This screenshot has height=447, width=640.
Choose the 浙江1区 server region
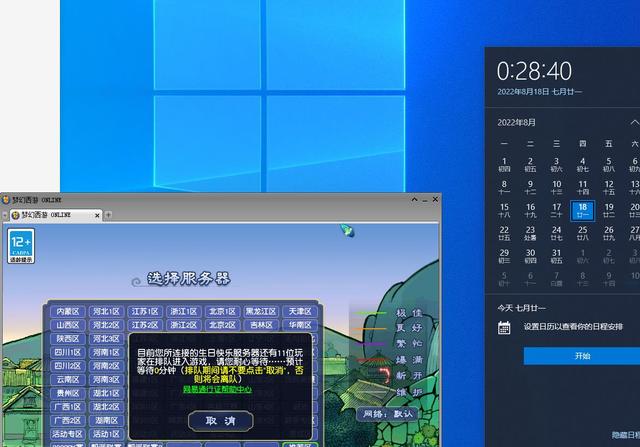pyautogui.click(x=184, y=311)
